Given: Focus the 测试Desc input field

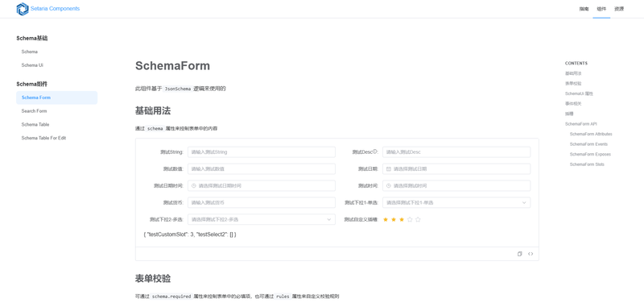Looking at the screenshot, I should click(x=456, y=152).
